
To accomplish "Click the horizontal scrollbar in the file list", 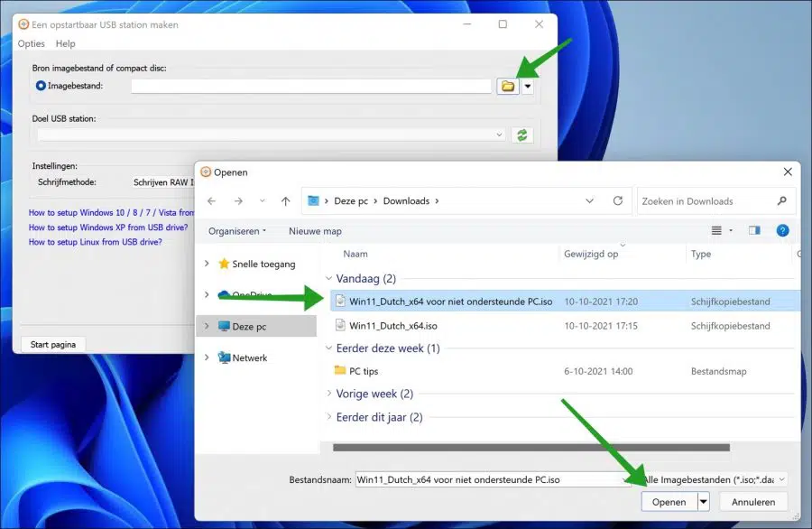I will coord(531,448).
